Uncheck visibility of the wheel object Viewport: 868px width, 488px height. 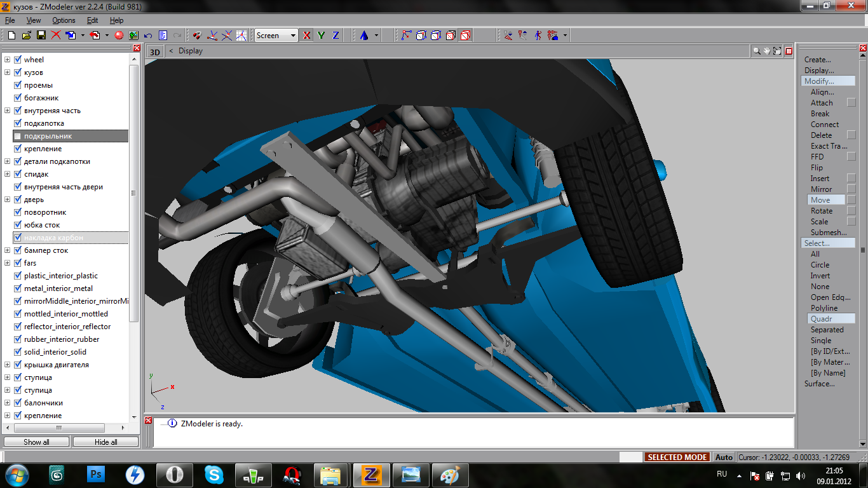[x=18, y=60]
